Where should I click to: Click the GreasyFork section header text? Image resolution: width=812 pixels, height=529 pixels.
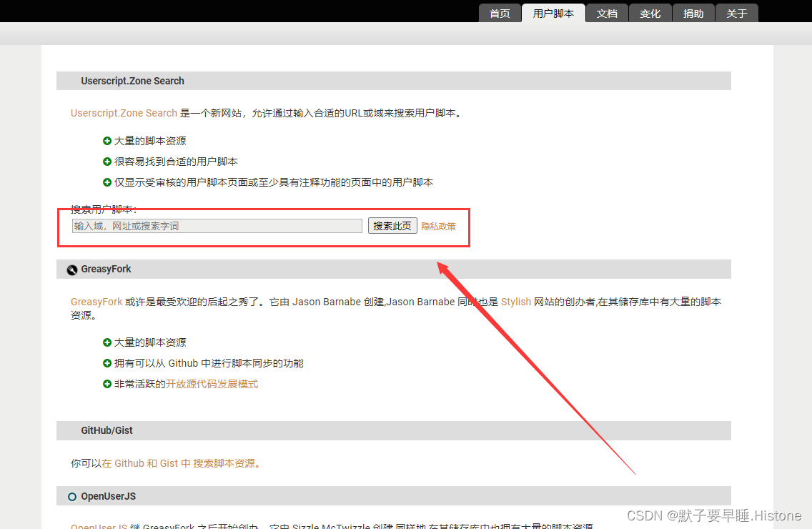pyautogui.click(x=107, y=269)
